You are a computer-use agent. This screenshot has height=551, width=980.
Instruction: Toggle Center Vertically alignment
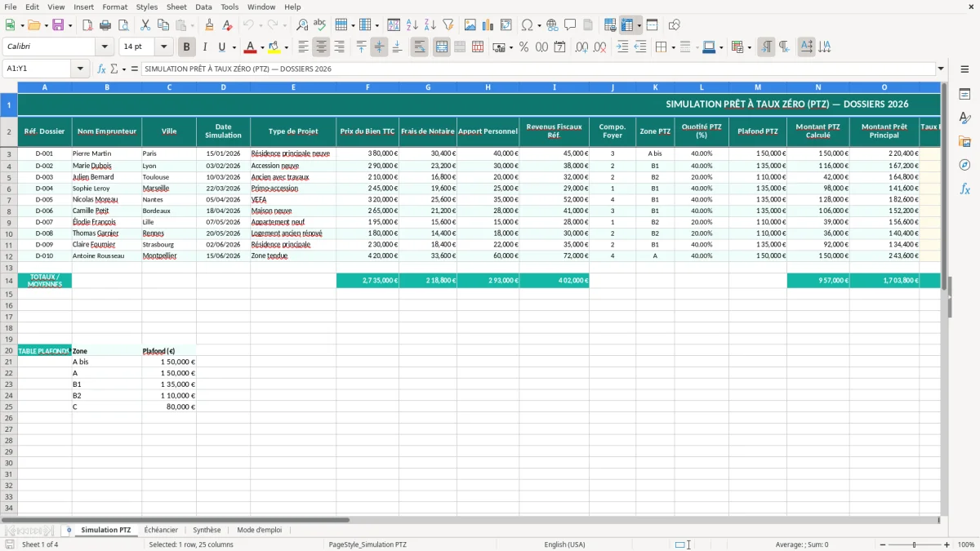pyautogui.click(x=379, y=47)
